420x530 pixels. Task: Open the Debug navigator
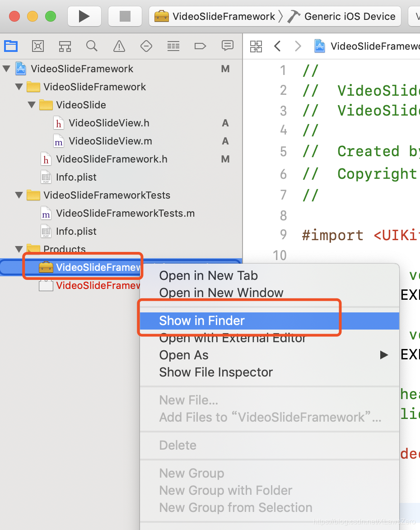click(173, 46)
